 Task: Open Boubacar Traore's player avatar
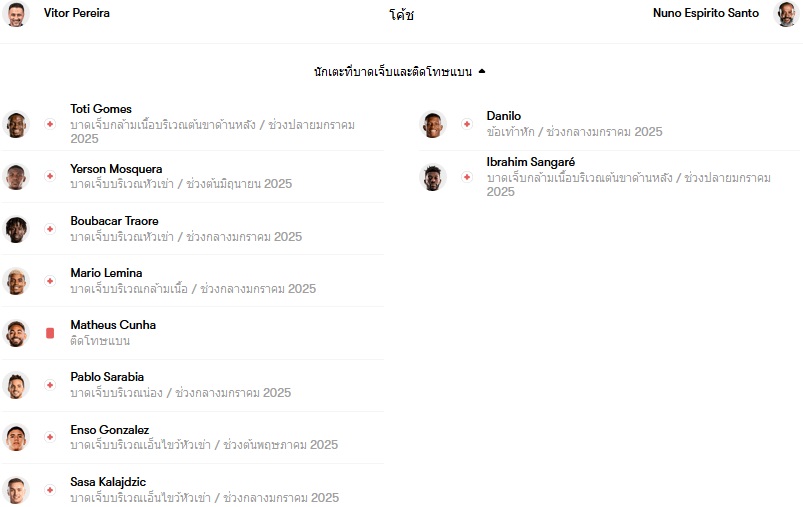pos(16,229)
